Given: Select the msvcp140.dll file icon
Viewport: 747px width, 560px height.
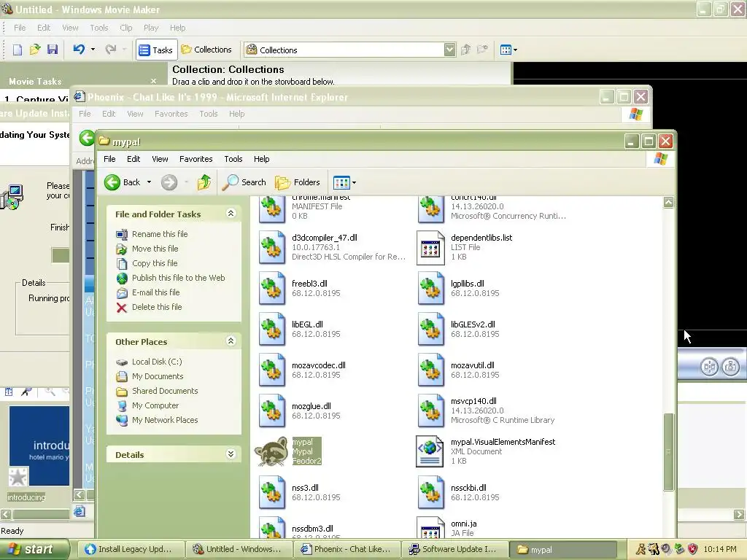Looking at the screenshot, I should [430, 411].
